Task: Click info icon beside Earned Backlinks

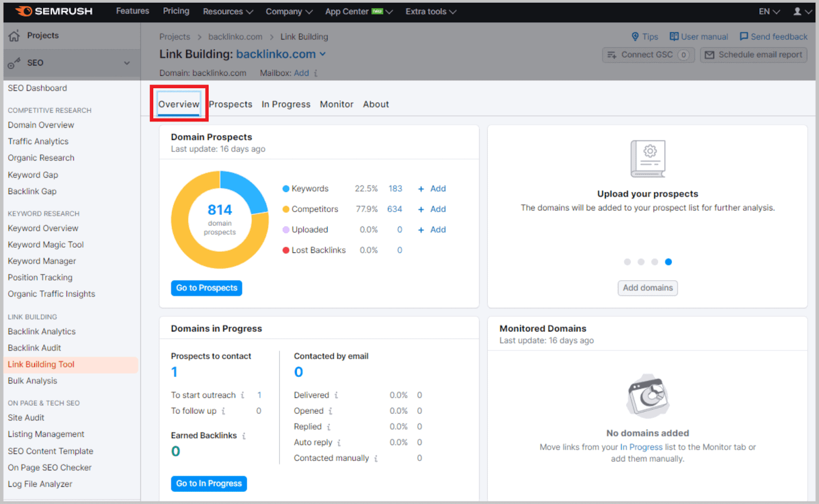Action: tap(244, 436)
